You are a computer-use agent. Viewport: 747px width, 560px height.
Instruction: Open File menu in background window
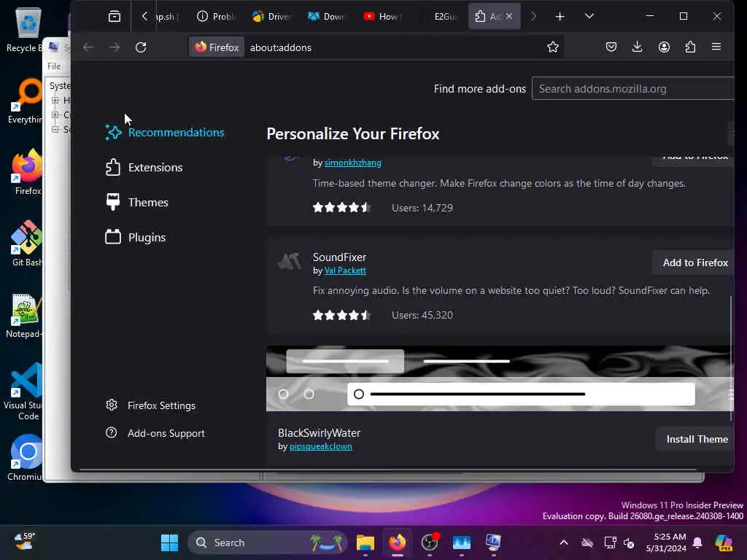tap(54, 66)
